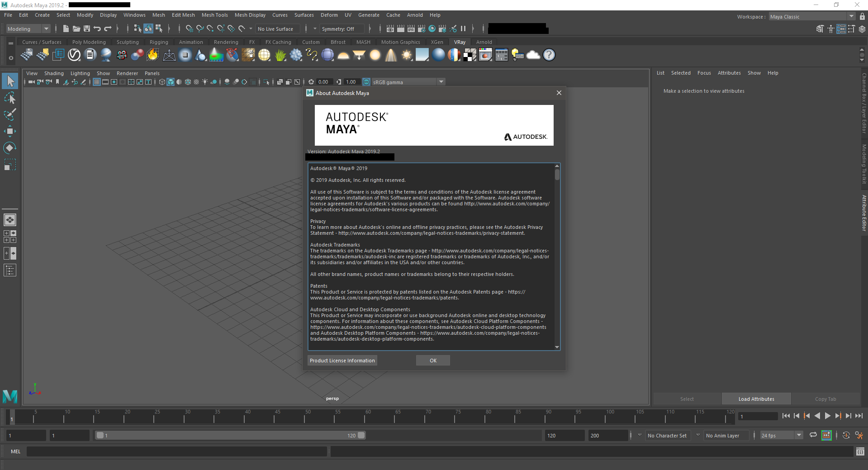This screenshot has height=470, width=868.
Task: Choose the Scale tool in toolbox
Action: pyautogui.click(x=10, y=165)
